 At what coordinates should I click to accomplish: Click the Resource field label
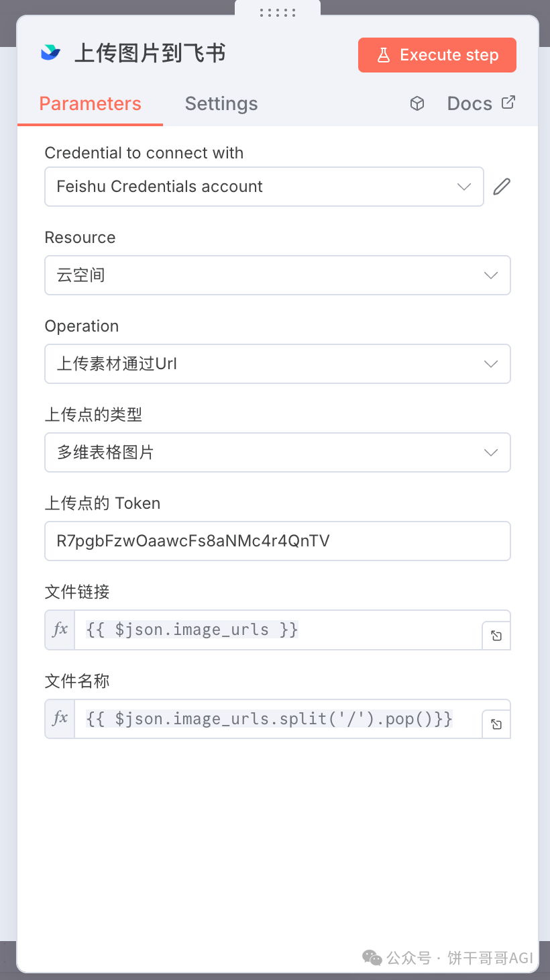(x=80, y=238)
